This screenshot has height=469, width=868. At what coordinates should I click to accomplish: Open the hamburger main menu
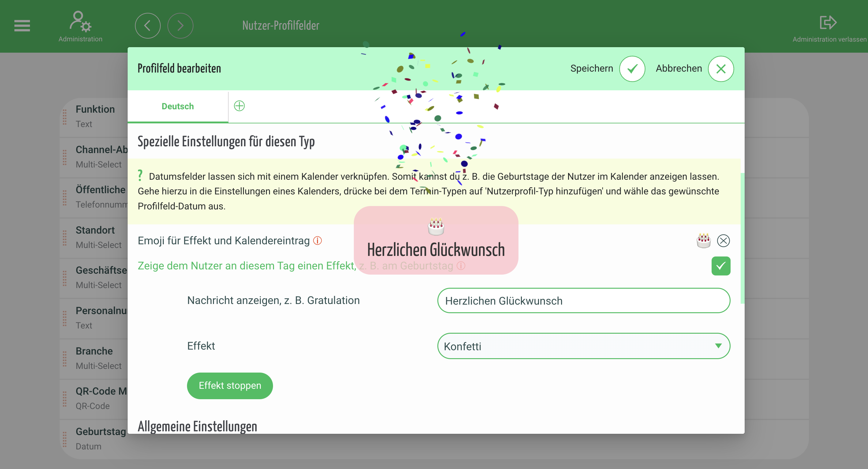click(x=22, y=26)
